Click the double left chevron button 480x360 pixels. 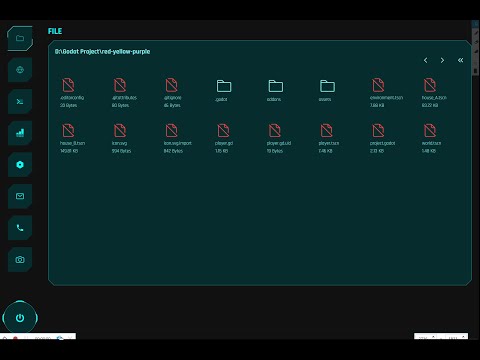pyautogui.click(x=460, y=60)
